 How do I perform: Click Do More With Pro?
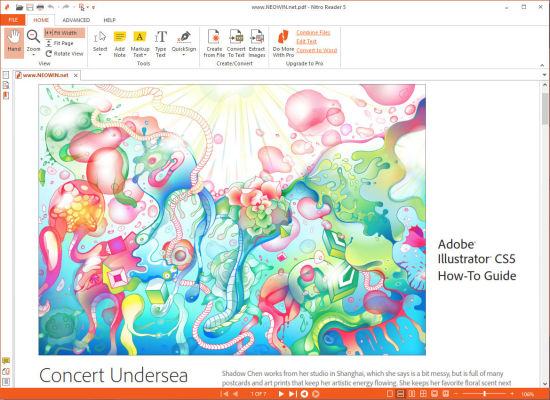pyautogui.click(x=283, y=43)
